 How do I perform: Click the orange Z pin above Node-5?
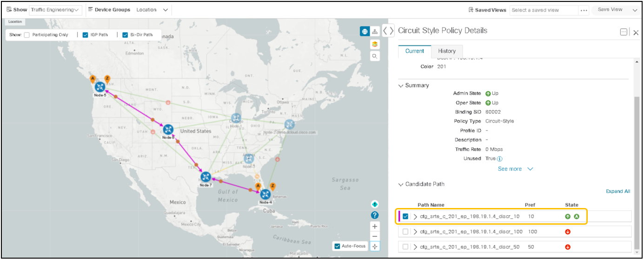coord(107,78)
